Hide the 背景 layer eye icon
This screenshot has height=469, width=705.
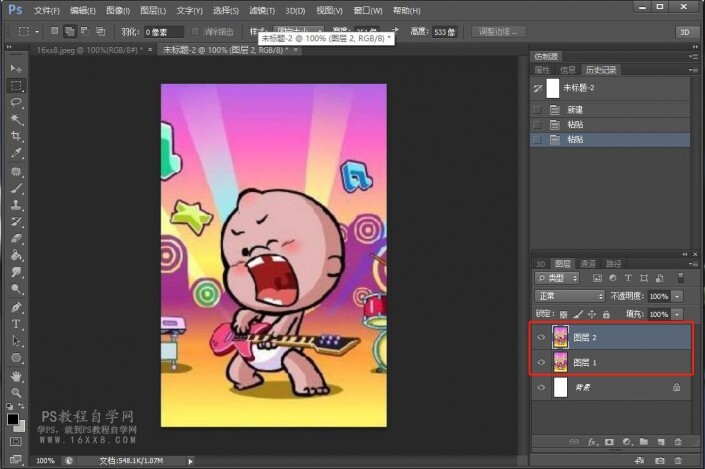coord(541,387)
